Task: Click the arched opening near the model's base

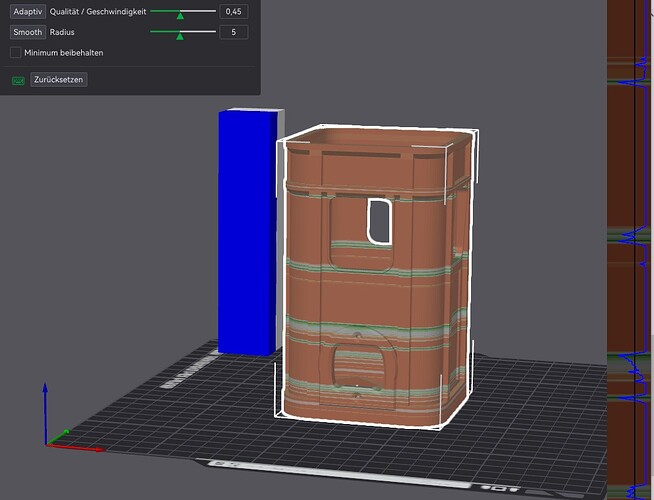Action: point(360,367)
